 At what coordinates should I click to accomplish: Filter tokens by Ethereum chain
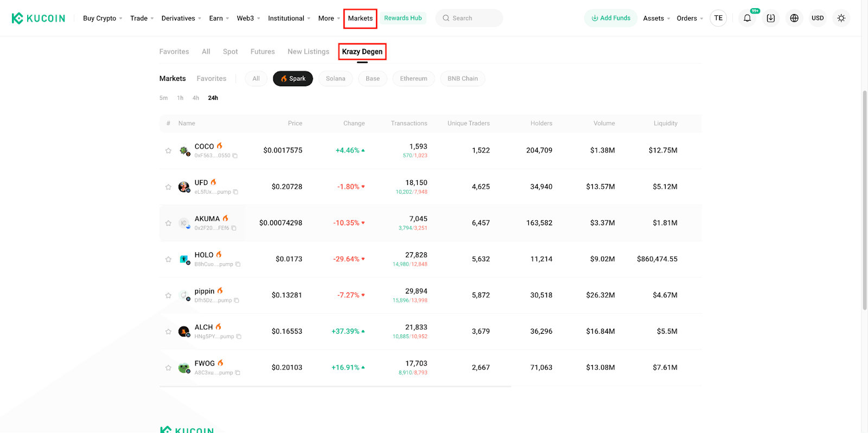tap(414, 79)
